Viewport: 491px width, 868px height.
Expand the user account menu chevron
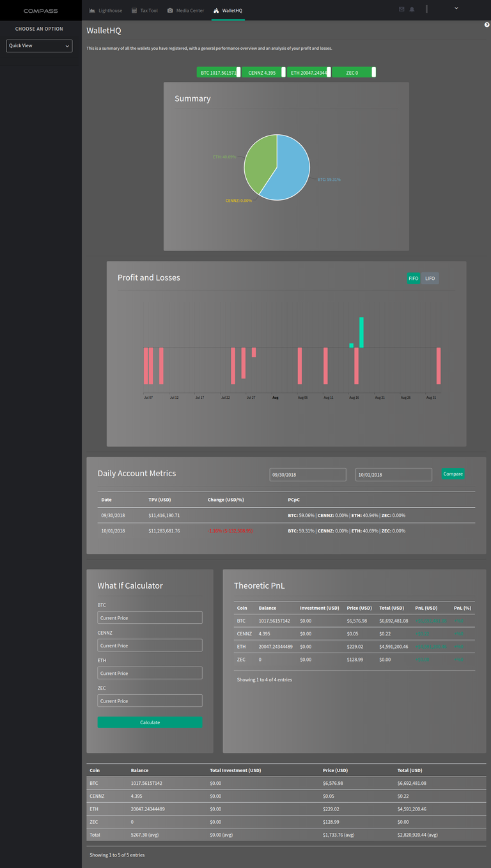tap(456, 8)
